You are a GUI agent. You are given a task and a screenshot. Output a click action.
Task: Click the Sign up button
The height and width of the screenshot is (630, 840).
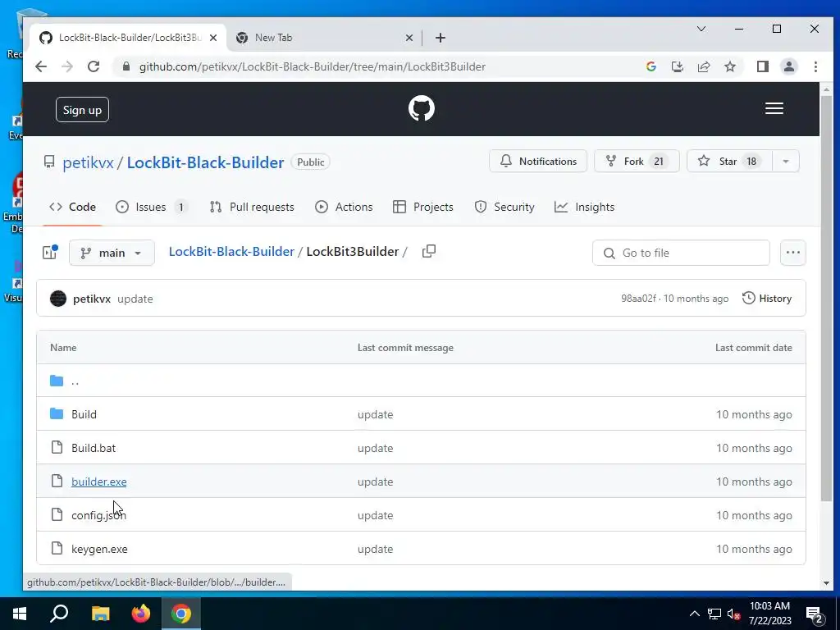pos(82,110)
